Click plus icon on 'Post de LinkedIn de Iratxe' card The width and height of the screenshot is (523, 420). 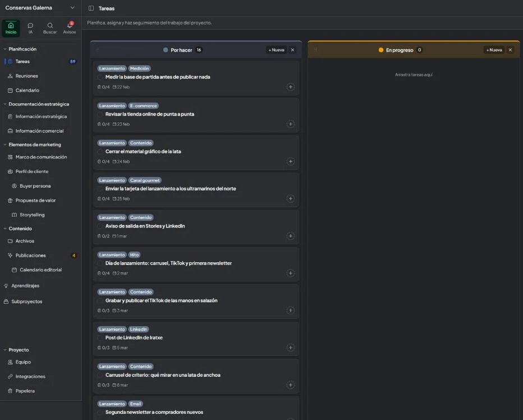[291, 348]
